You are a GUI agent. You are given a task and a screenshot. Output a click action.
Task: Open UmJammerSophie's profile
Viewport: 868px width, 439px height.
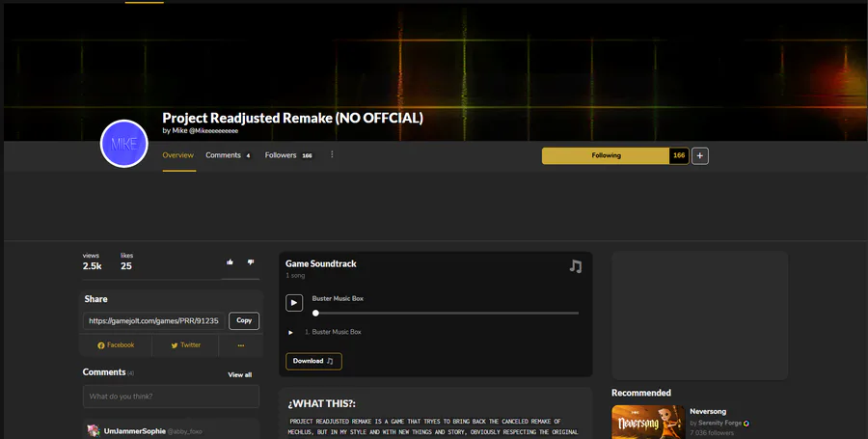(134, 430)
